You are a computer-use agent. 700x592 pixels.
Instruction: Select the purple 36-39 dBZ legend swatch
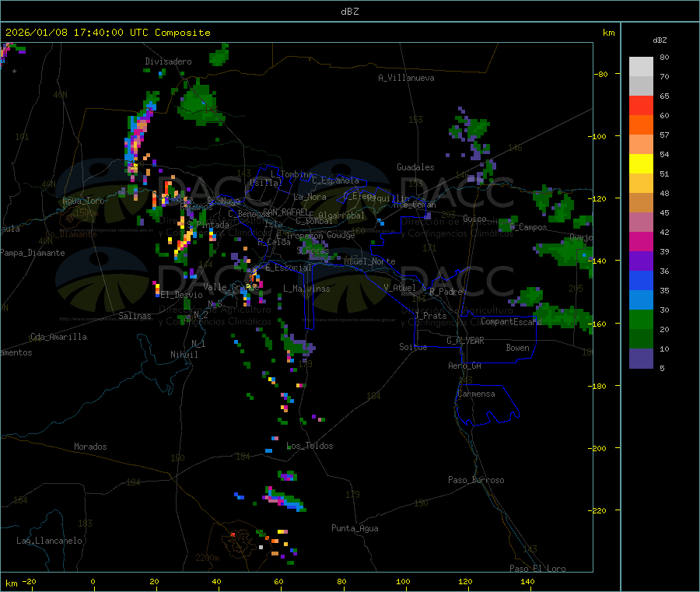(x=641, y=261)
